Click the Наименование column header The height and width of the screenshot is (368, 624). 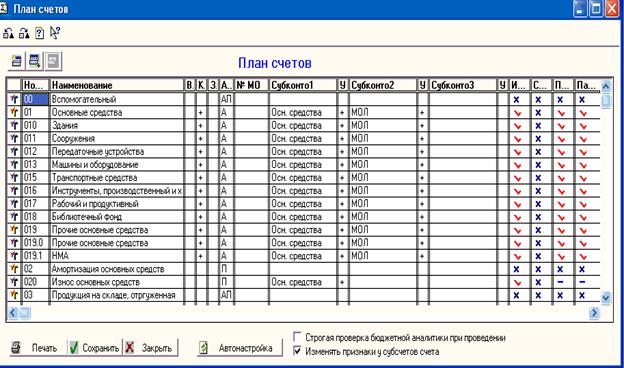117,85
